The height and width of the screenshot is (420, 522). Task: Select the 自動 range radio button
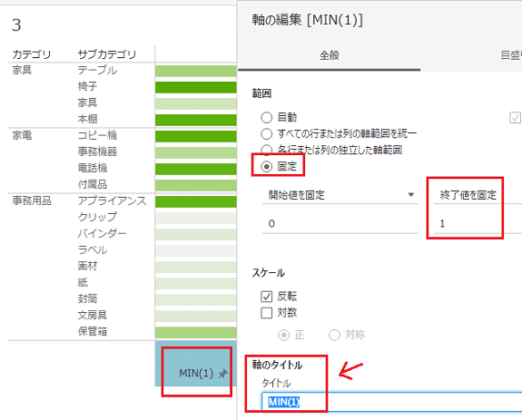tap(266, 117)
